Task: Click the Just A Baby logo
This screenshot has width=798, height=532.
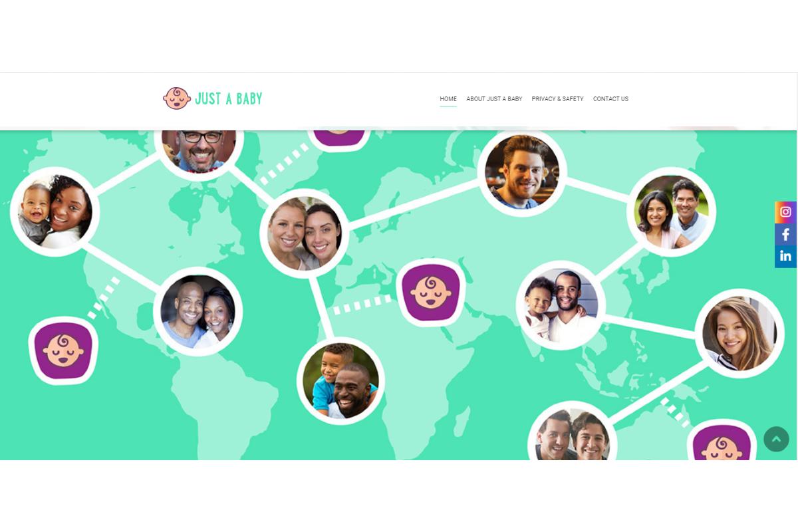Action: pos(213,98)
